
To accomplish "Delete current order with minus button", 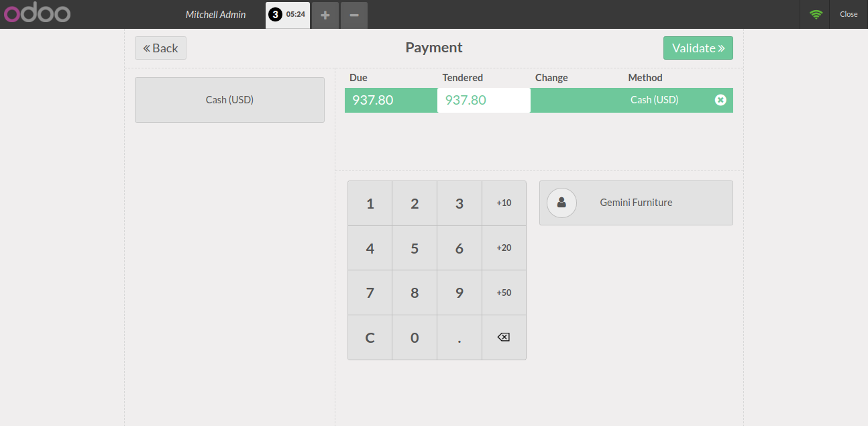I will (x=354, y=15).
